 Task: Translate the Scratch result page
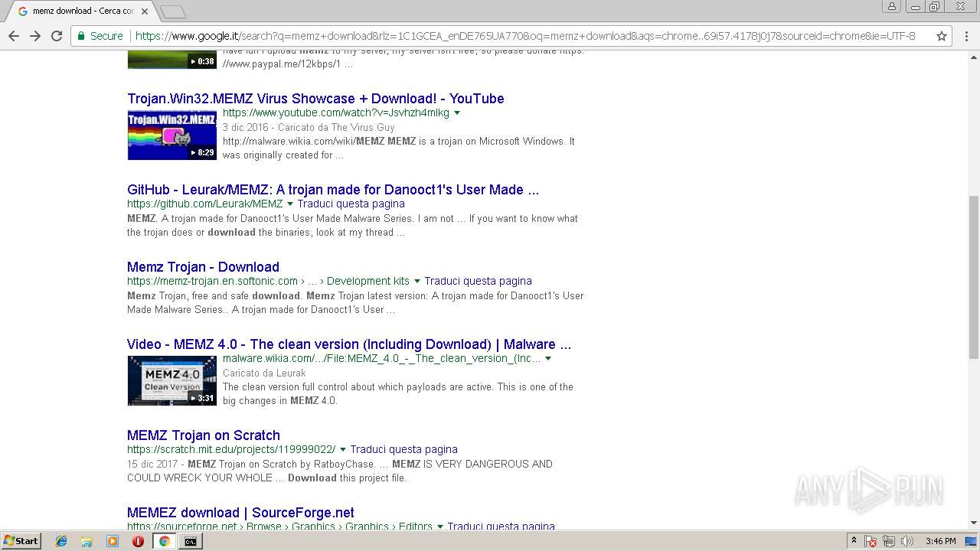[x=403, y=450]
